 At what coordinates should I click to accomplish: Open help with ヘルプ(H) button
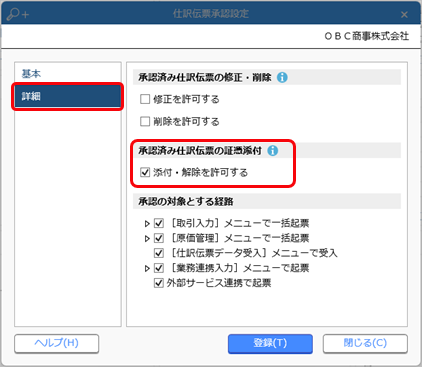point(57,343)
